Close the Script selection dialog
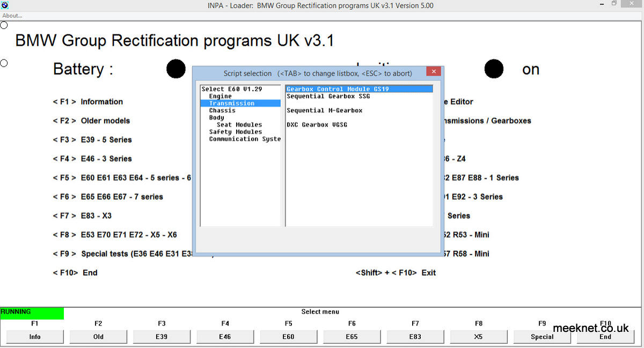The image size is (644, 348). point(434,73)
